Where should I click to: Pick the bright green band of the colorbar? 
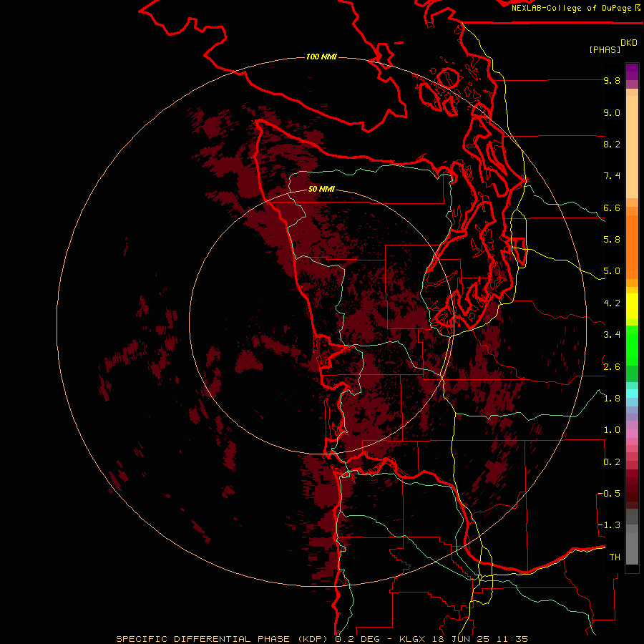click(632, 345)
